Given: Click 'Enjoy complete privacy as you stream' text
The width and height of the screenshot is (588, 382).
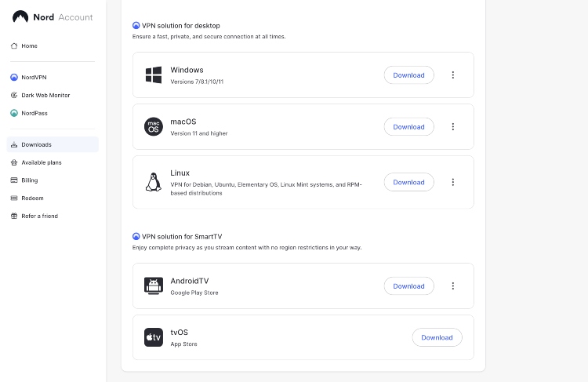Looking at the screenshot, I should [x=247, y=248].
